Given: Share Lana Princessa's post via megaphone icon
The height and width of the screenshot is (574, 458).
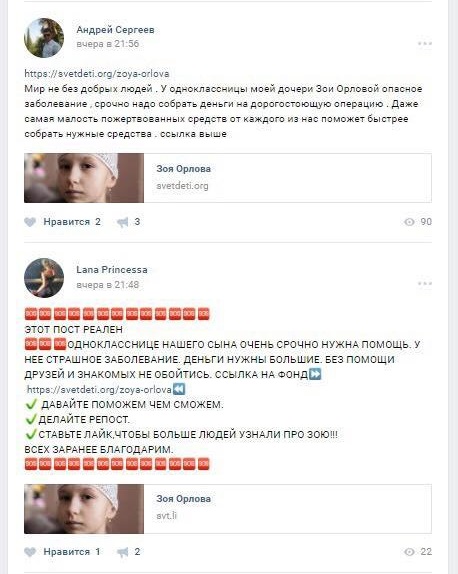Looking at the screenshot, I should (x=123, y=552).
